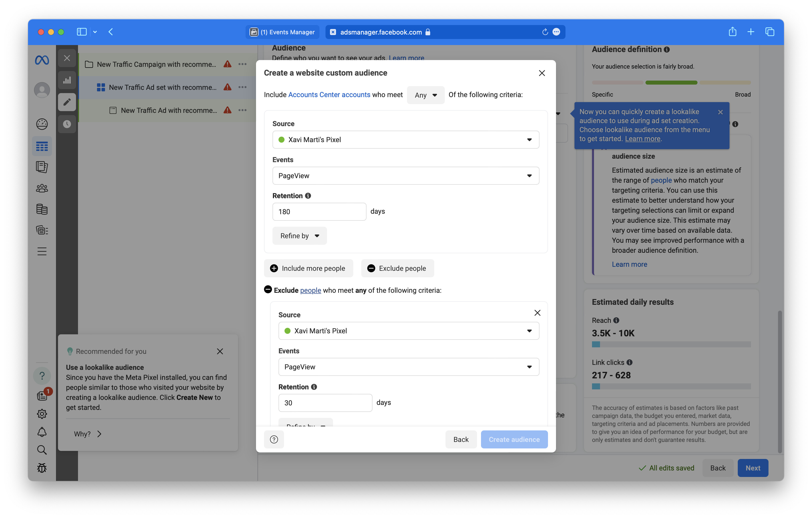
Task: Open Billing via the coins icon
Action: coord(42,209)
